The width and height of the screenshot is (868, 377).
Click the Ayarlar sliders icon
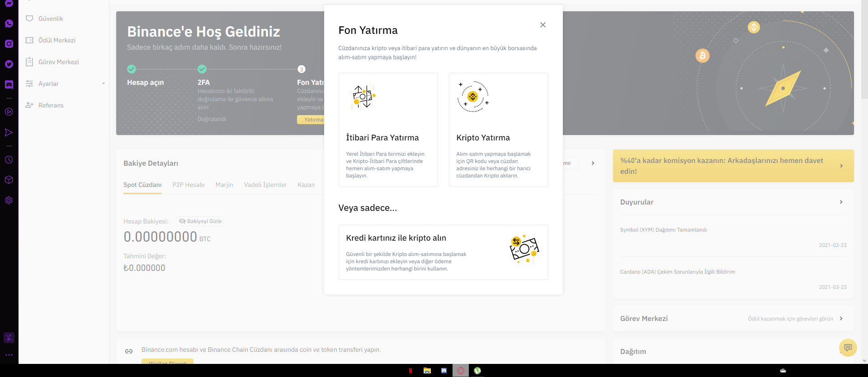point(29,84)
